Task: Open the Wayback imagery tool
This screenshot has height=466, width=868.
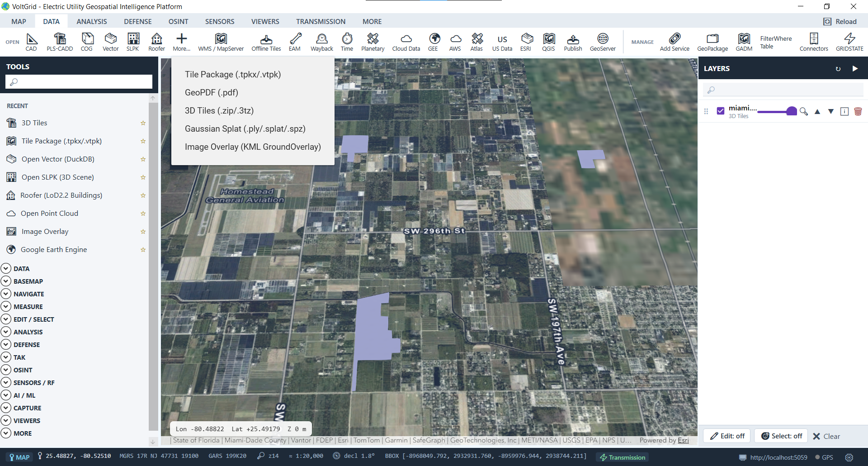Action: point(322,42)
